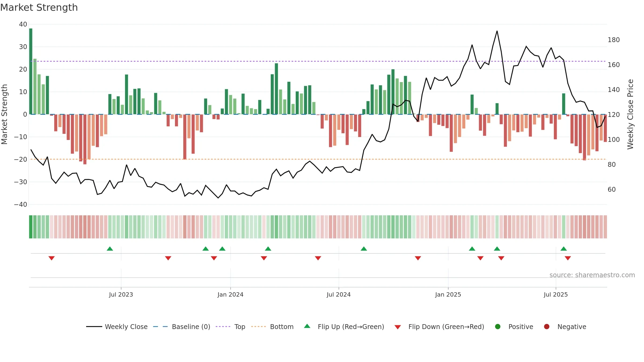
Task: Click the 60 price axis label
Action: pos(612,190)
